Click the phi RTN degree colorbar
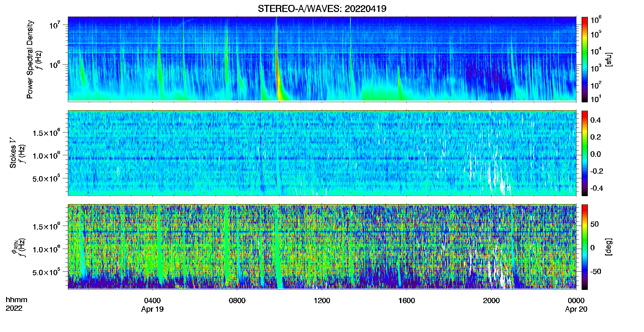This screenshot has width=644, height=332. click(x=585, y=247)
